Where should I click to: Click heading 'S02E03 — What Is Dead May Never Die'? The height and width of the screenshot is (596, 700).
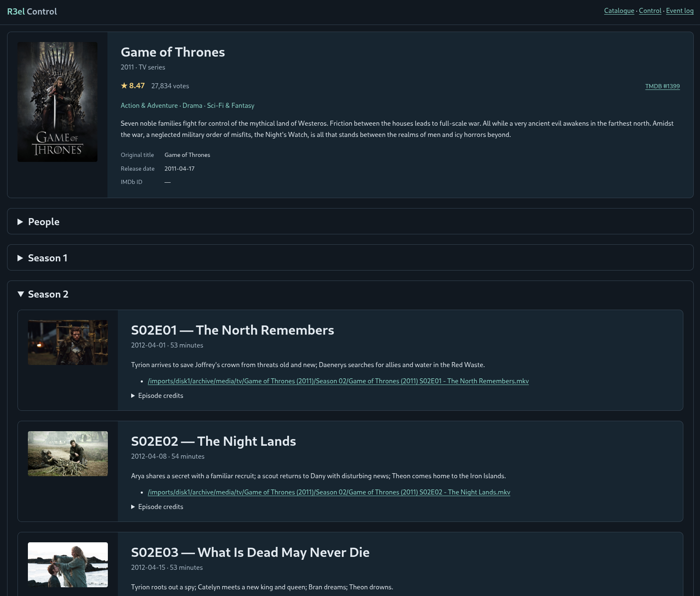click(x=250, y=552)
